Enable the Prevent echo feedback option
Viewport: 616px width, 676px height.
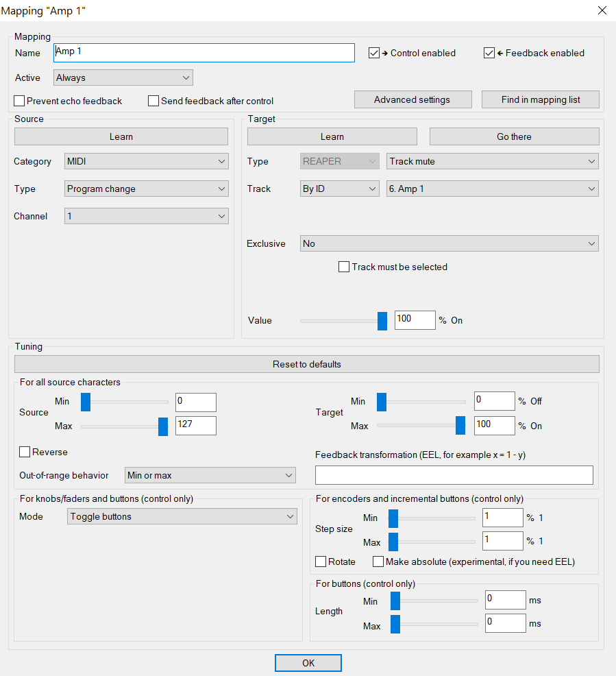[x=19, y=101]
